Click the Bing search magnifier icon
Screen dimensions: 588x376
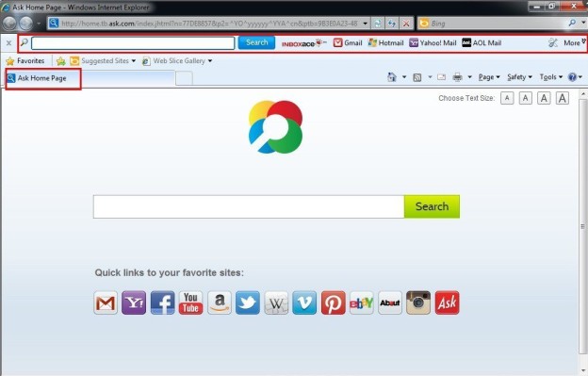click(x=572, y=24)
